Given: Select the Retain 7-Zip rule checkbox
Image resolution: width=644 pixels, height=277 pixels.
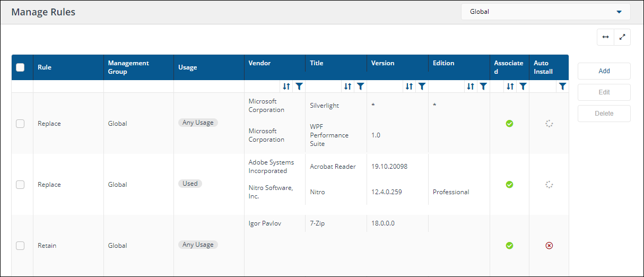Looking at the screenshot, I should click(20, 246).
